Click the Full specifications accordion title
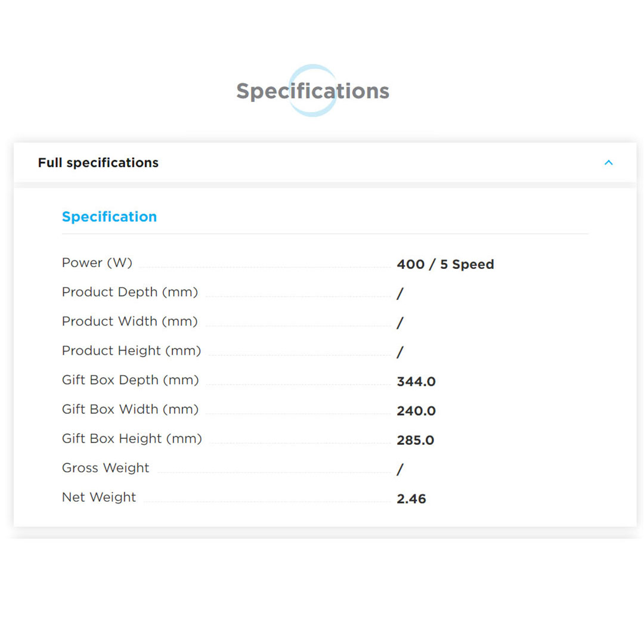 [x=98, y=163]
